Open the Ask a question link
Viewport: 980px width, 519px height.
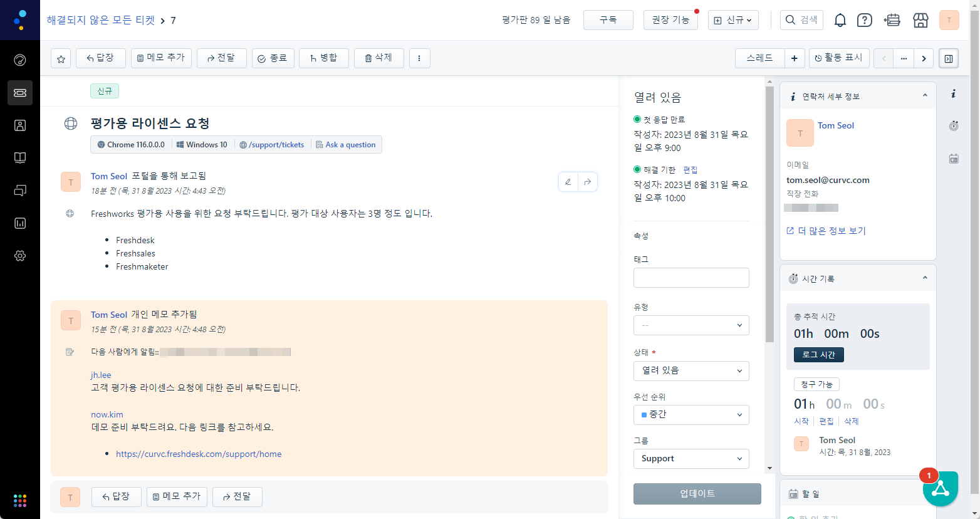346,145
